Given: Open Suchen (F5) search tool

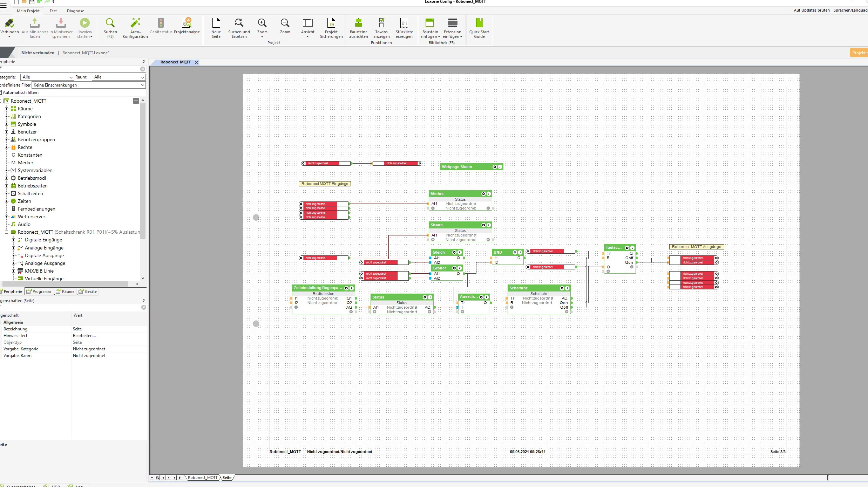Looking at the screenshot, I should tap(110, 24).
